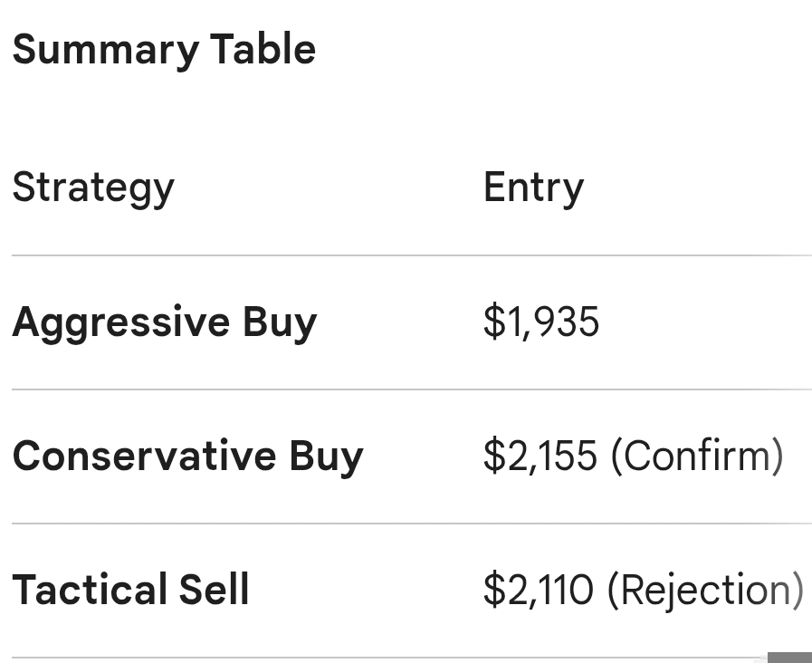Click the Aggressive Buy row label
812x663 pixels.
tap(165, 322)
